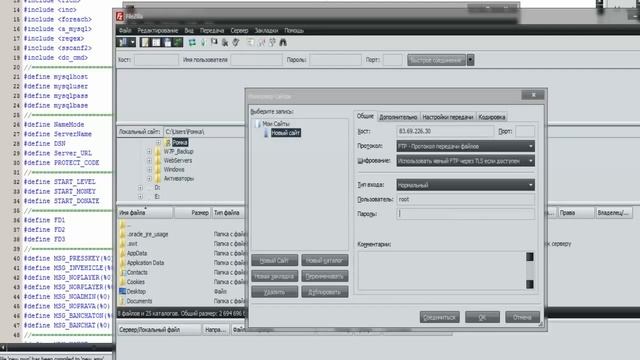This screenshot has height=360, width=640.
Task: Open the Вид menu
Action: click(x=189, y=31)
